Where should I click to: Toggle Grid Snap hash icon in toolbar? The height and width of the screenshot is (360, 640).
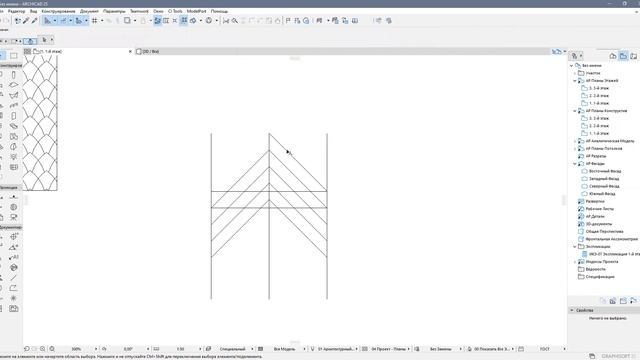(x=94, y=20)
